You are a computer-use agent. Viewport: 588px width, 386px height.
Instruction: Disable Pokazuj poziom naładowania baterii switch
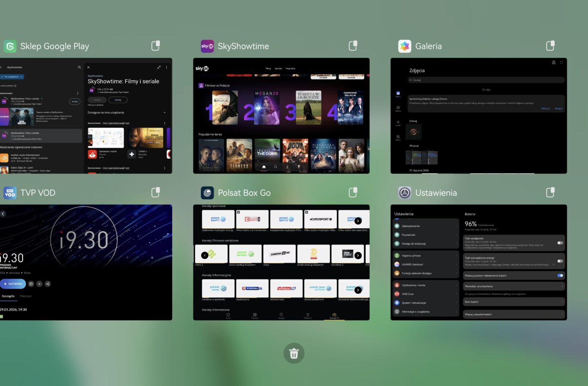(x=560, y=275)
